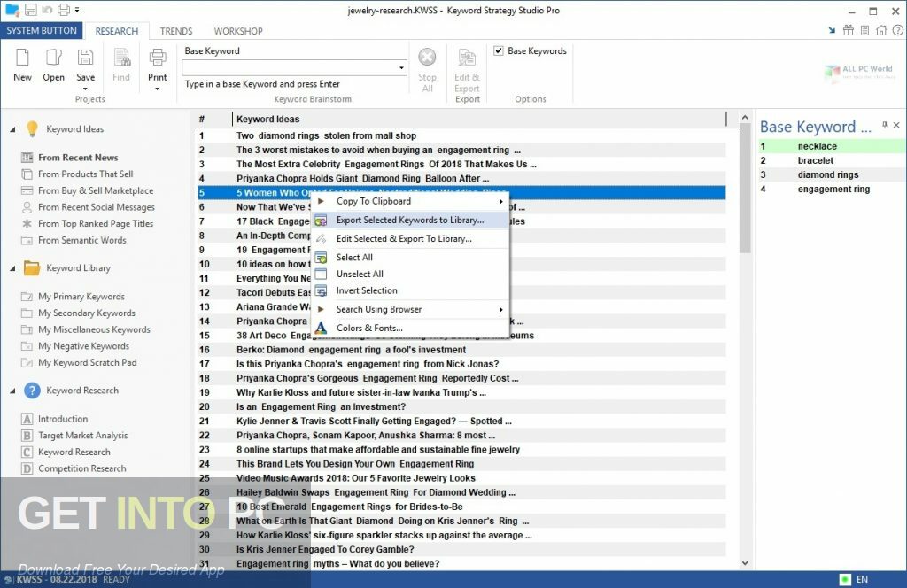Click the Stop All icon
The image size is (907, 588).
click(x=428, y=58)
